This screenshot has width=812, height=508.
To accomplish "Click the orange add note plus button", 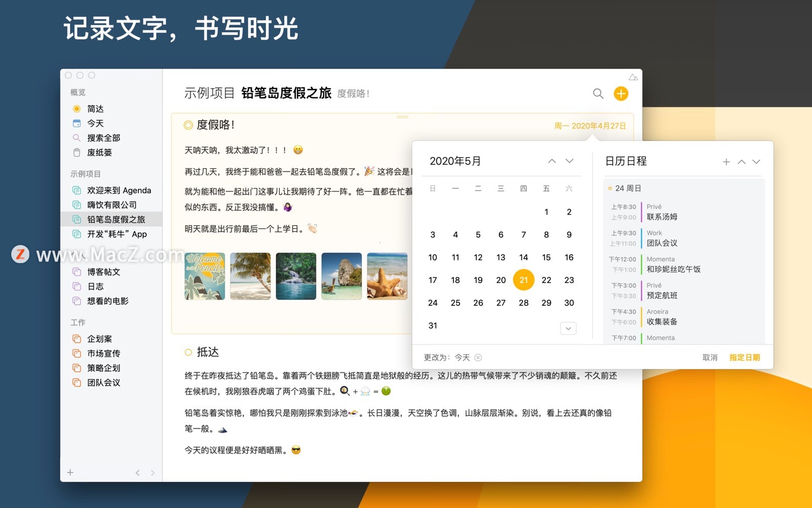I will click(x=621, y=94).
